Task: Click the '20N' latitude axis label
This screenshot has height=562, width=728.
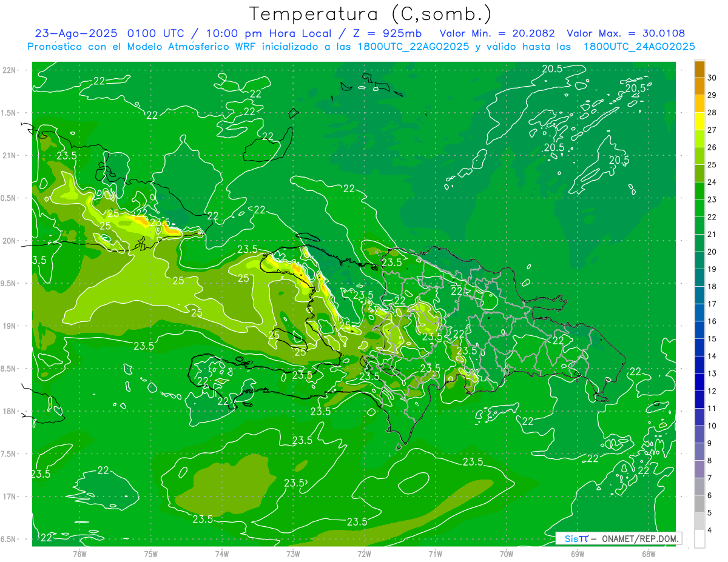Action: (x=9, y=241)
